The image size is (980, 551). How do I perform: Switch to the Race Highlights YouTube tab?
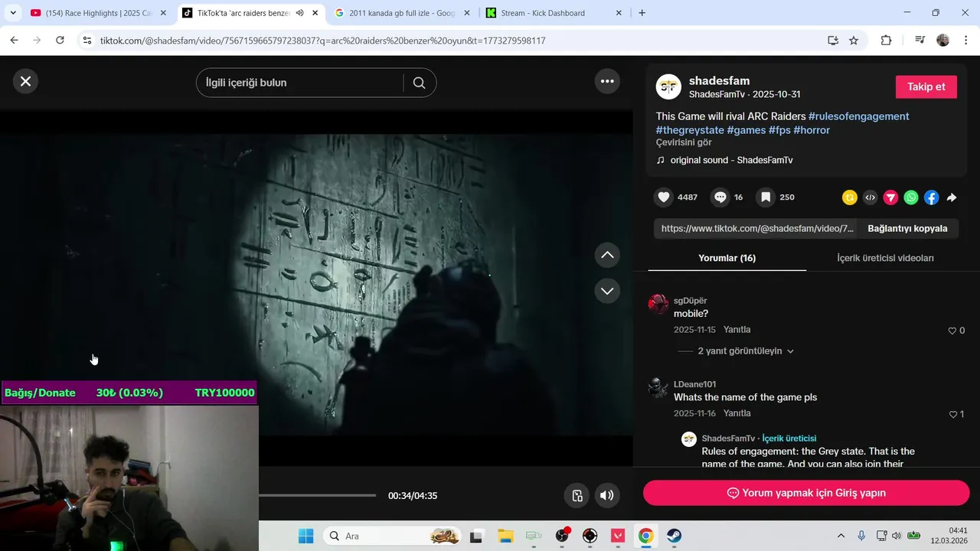point(97,13)
